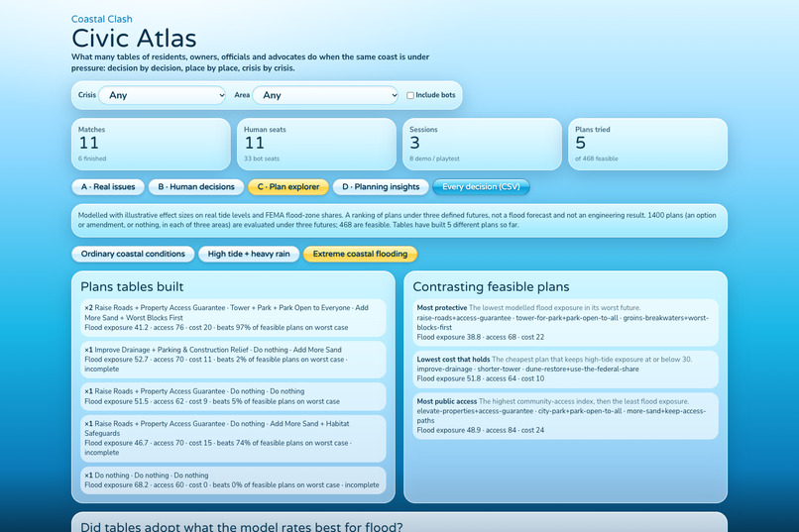Select the Improve Drainage plan entry
This screenshot has width=799, height=532.
pos(233,360)
